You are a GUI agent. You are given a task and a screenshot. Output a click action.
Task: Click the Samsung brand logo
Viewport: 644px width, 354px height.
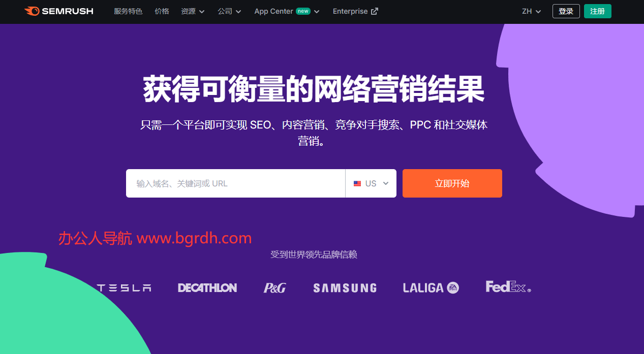tap(344, 287)
